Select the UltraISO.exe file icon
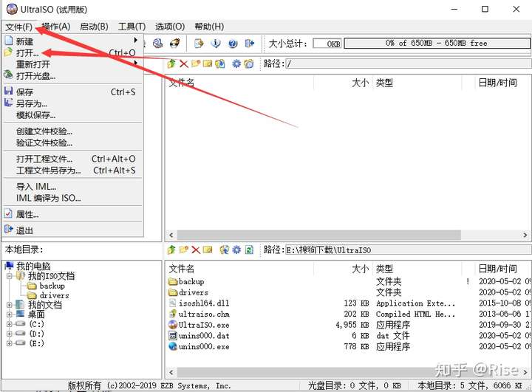 point(173,325)
